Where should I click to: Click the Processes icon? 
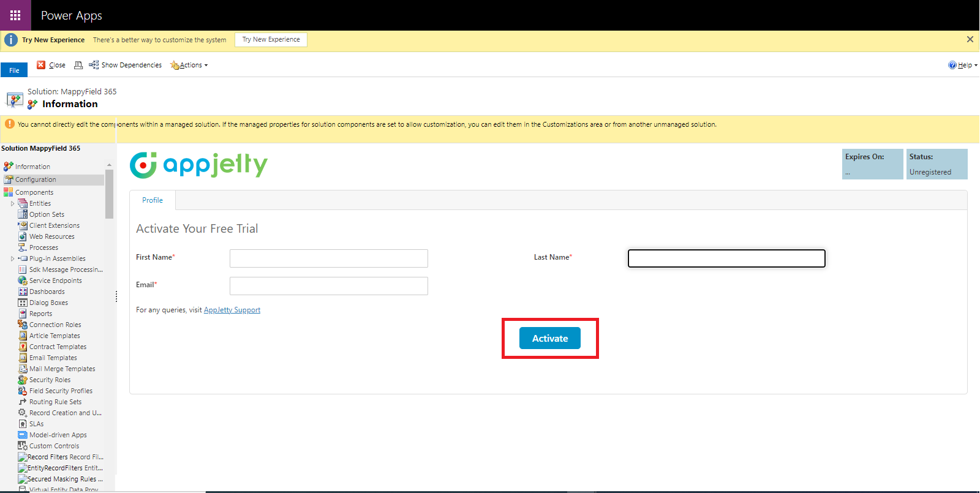23,247
